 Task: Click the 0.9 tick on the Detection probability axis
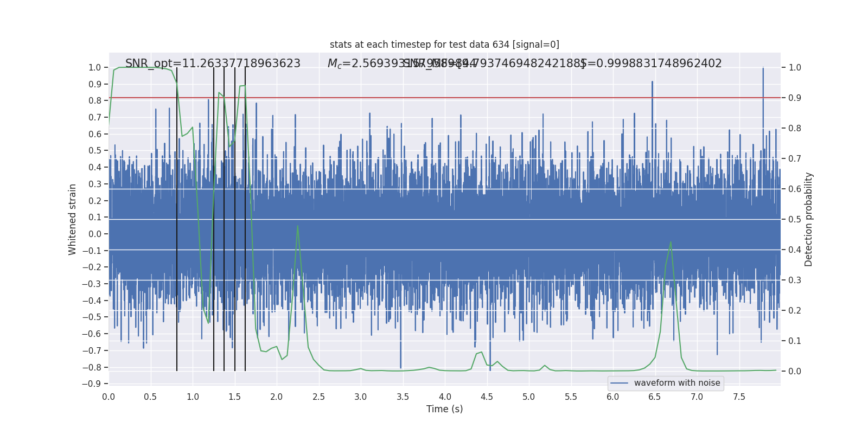point(795,98)
